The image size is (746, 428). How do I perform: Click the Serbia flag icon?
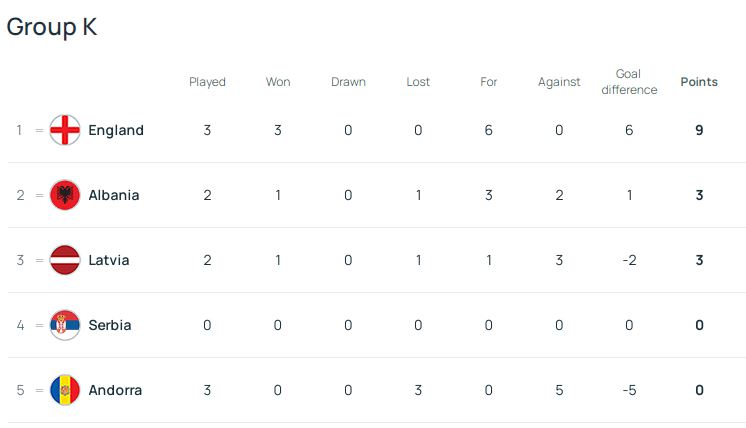(65, 325)
